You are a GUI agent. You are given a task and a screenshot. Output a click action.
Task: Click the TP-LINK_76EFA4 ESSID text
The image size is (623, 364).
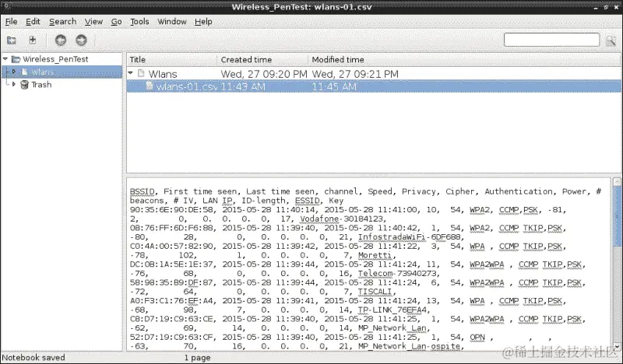pyautogui.click(x=392, y=310)
